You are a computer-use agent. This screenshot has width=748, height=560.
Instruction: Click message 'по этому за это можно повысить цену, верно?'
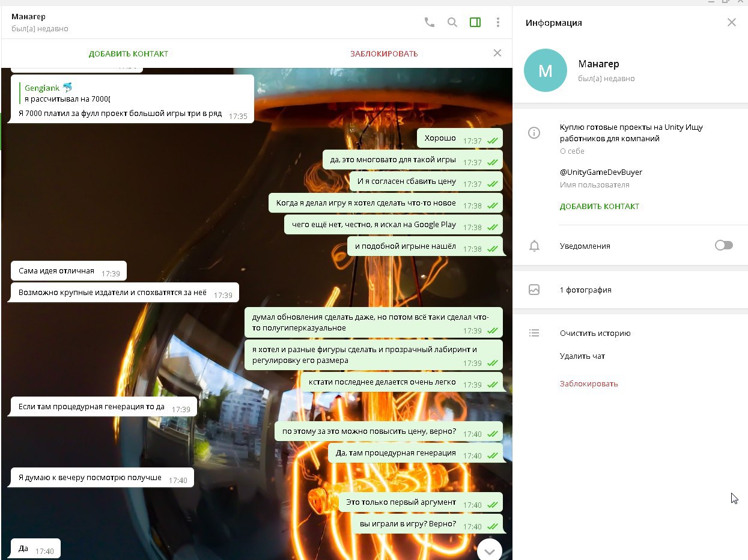click(389, 431)
